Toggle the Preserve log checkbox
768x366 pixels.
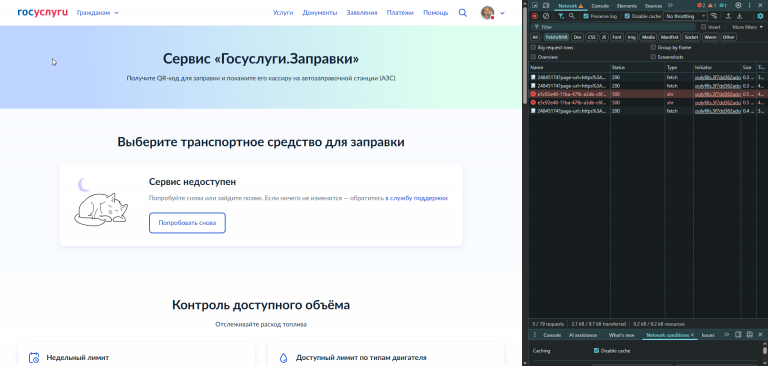point(586,16)
